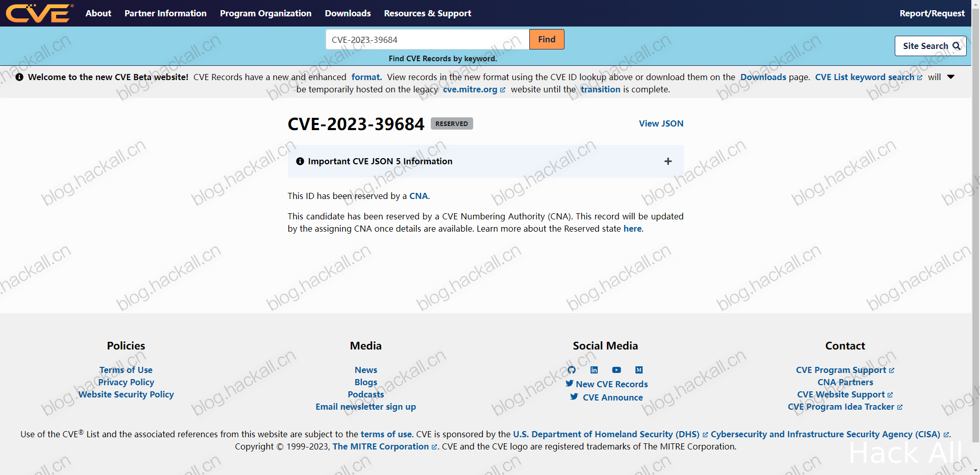Viewport: 980px width, 475px height.
Task: Click the Email newsletter sign up link
Action: click(366, 407)
